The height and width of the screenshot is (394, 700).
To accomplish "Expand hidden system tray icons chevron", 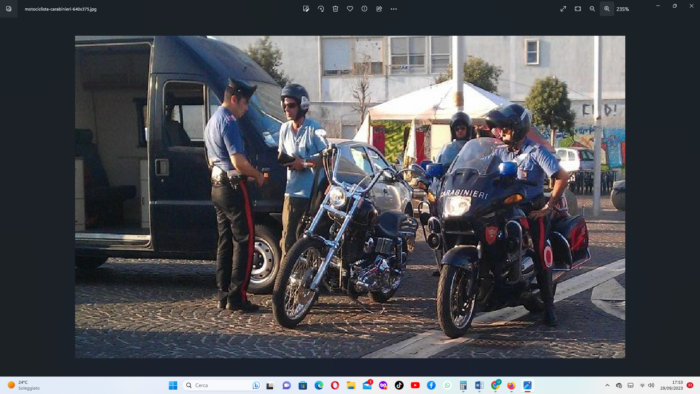I will [x=607, y=386].
